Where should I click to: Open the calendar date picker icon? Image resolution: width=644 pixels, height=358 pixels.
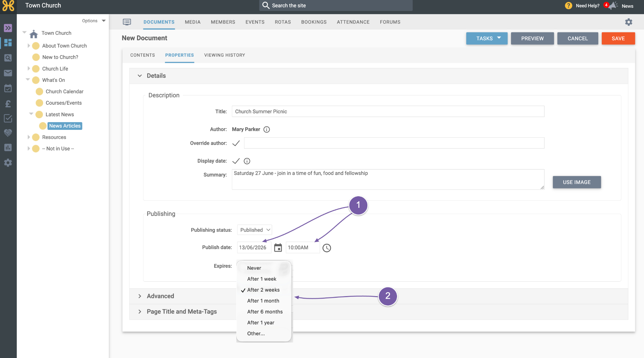pyautogui.click(x=278, y=247)
